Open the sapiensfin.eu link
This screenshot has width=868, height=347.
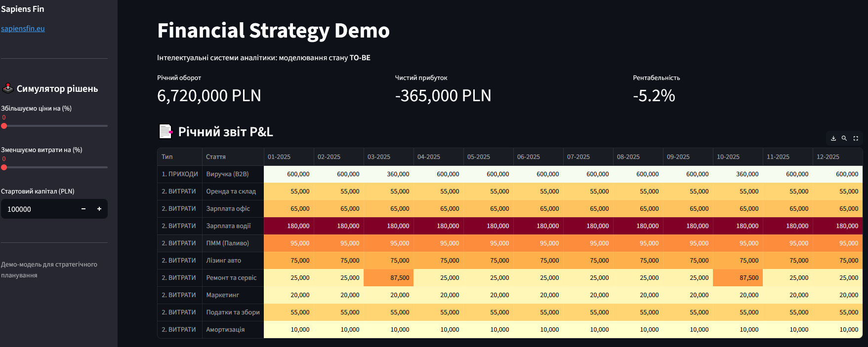pyautogui.click(x=23, y=29)
